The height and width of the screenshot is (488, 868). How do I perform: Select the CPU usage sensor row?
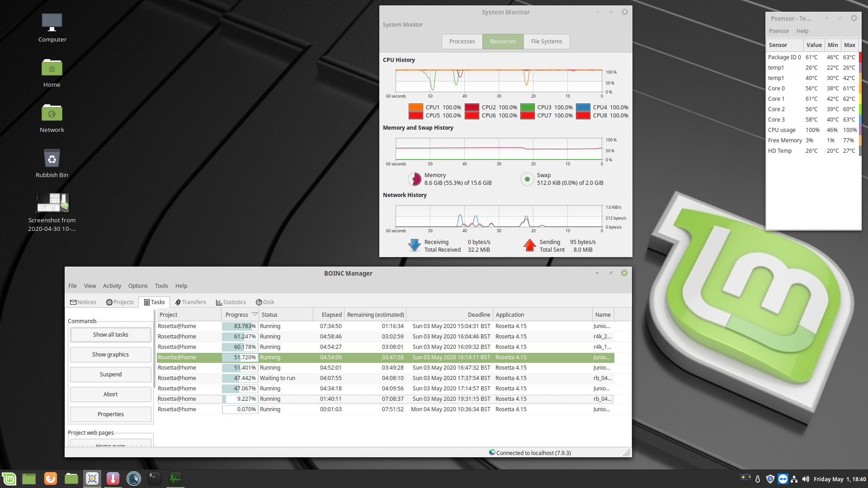pos(812,130)
